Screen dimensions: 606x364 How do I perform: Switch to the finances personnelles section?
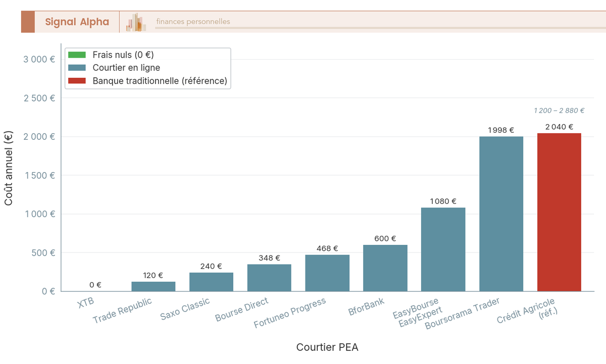192,21
